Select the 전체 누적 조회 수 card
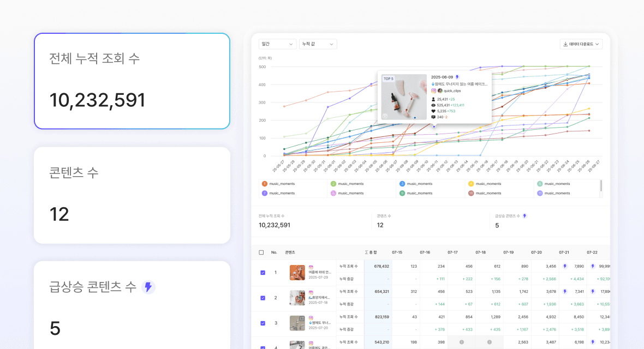The height and width of the screenshot is (349, 644). click(132, 81)
